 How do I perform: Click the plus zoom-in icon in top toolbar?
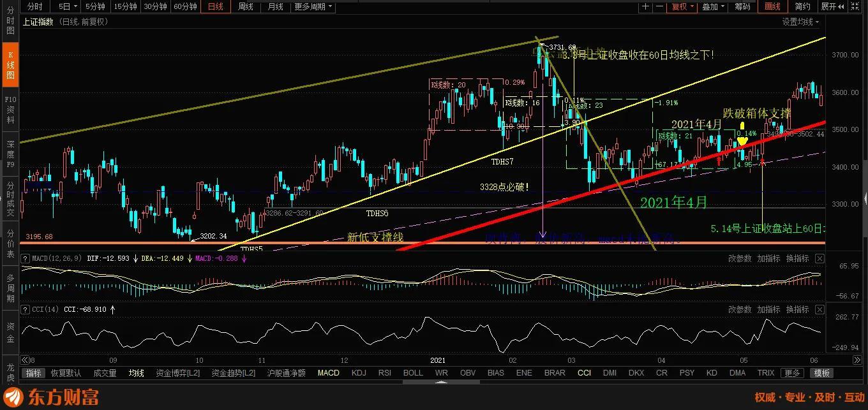click(x=646, y=6)
